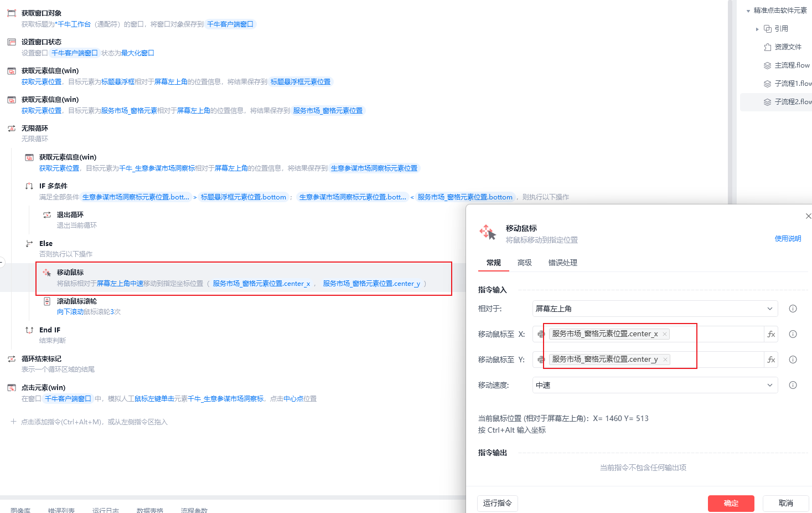Click the 无限循环 loop icon
The height and width of the screenshot is (513, 812).
point(12,129)
